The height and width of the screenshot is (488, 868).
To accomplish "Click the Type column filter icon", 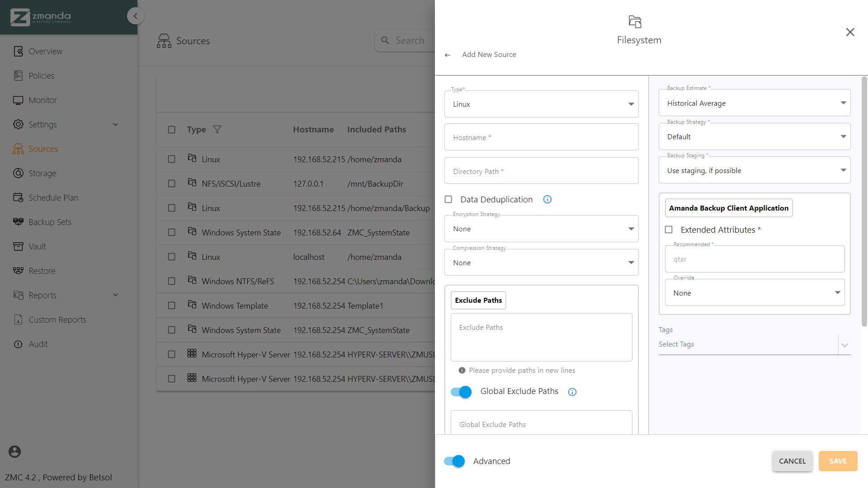I will [217, 130].
